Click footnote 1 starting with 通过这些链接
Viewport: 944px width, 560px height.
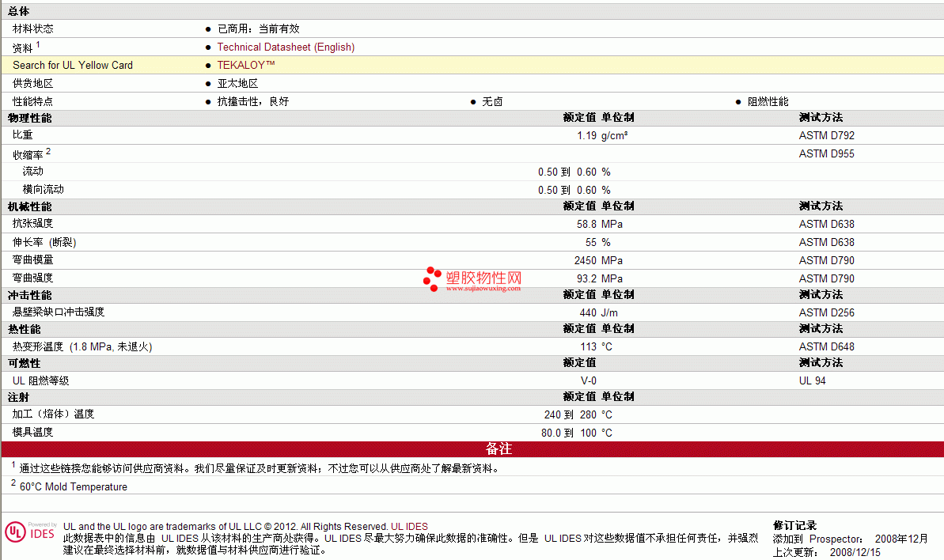tap(260, 468)
